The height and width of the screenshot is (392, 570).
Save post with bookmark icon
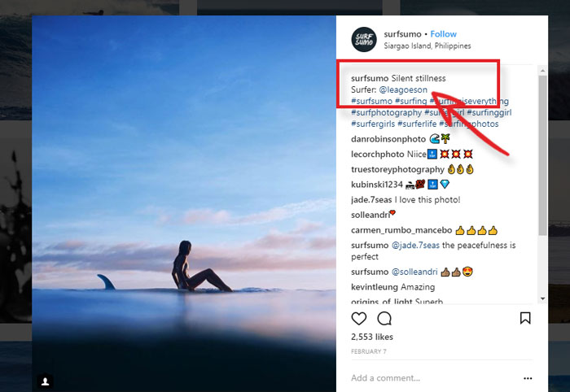(525, 318)
